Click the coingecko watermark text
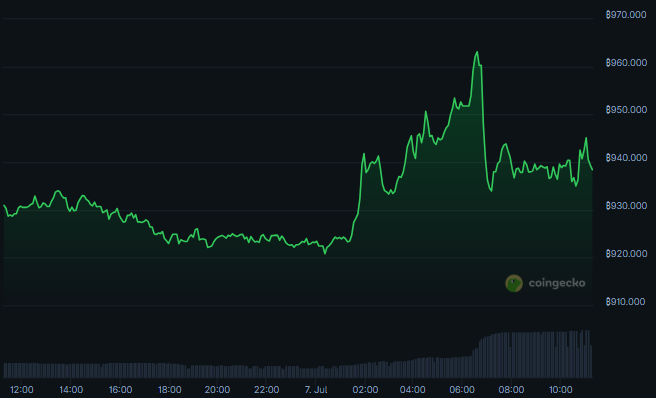The height and width of the screenshot is (398, 656). pyautogui.click(x=557, y=283)
